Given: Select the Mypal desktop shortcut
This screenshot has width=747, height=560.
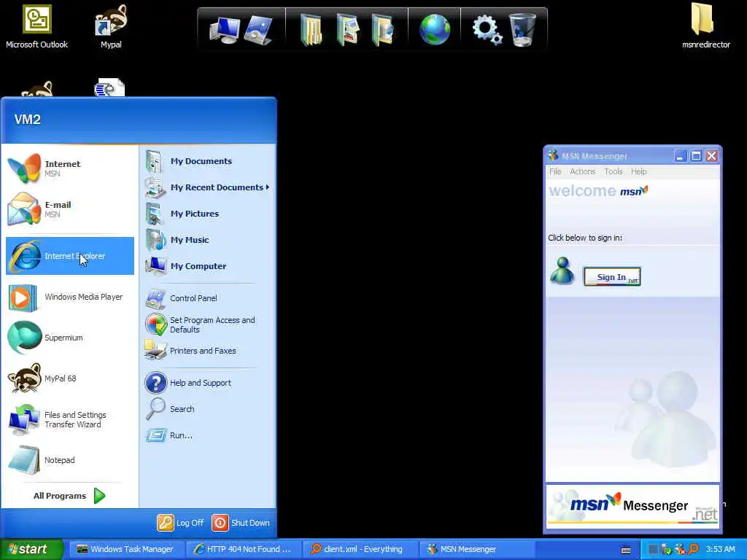Looking at the screenshot, I should tap(111, 27).
